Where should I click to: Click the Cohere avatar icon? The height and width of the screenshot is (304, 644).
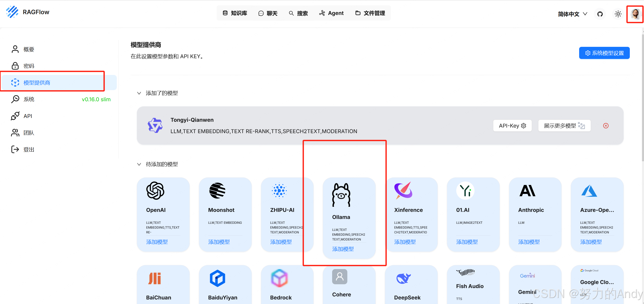[339, 277]
